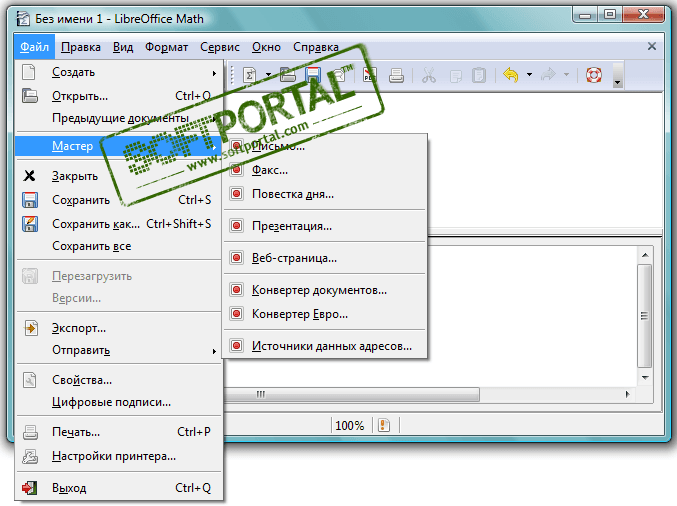Image resolution: width=677 pixels, height=506 pixels.
Task: Click the 100% zoom status field
Action: (x=350, y=426)
